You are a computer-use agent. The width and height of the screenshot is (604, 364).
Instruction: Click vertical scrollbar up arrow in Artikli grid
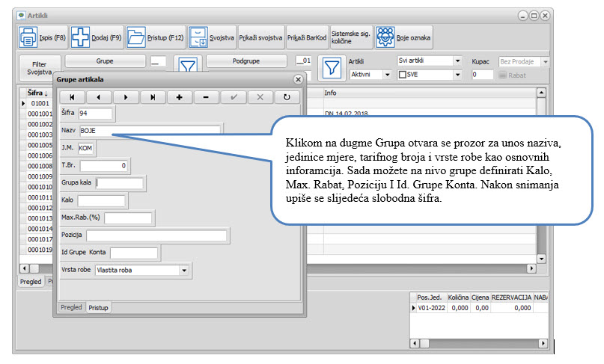pyautogui.click(x=541, y=93)
